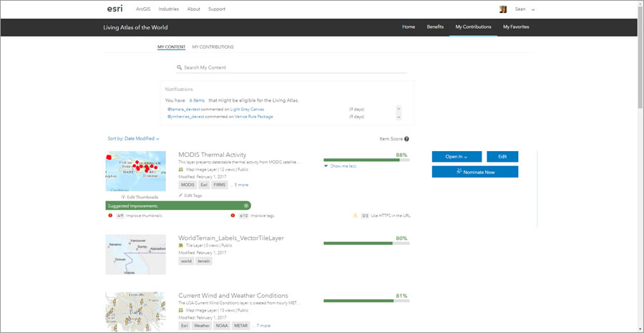Open the ArcGIS menu
This screenshot has height=333, width=644.
click(143, 9)
